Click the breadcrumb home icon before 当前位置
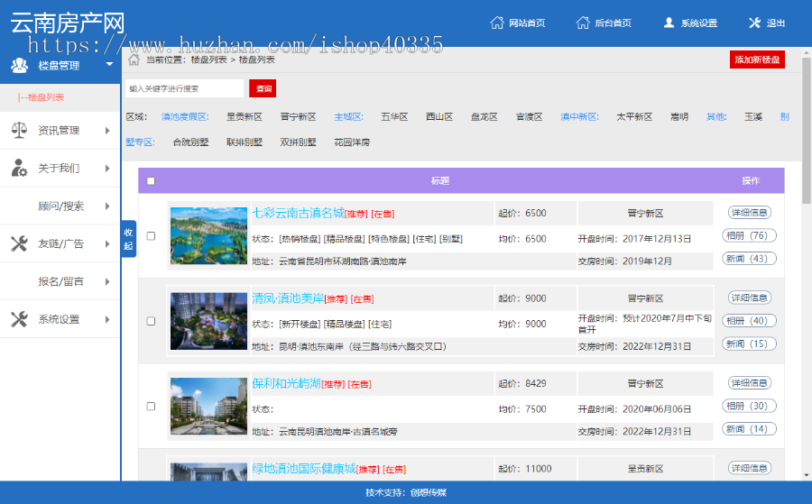The image size is (812, 504). (134, 60)
